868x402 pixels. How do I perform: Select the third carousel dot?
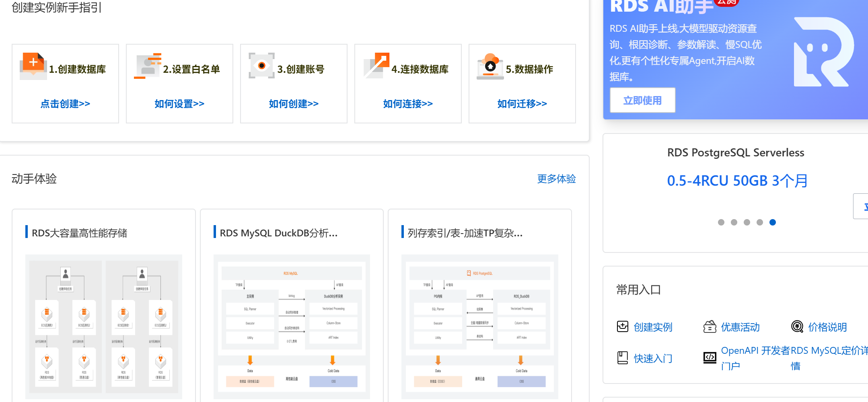[x=747, y=222]
